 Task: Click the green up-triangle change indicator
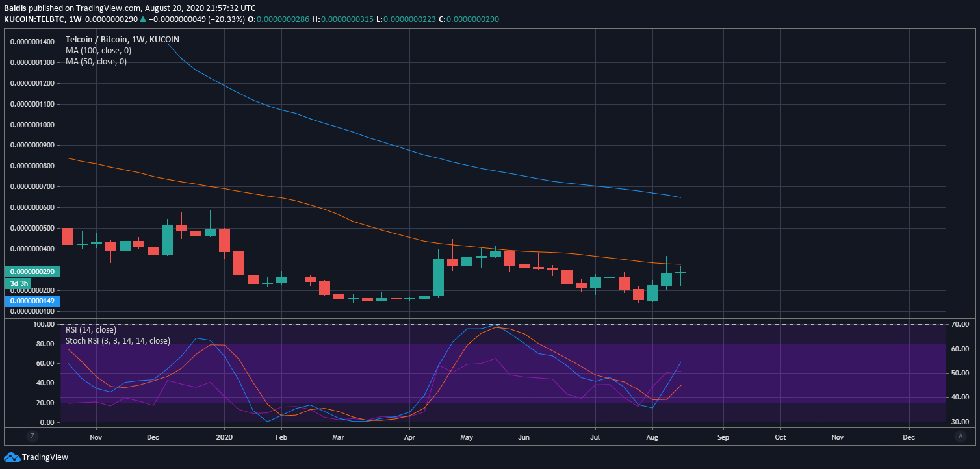click(x=143, y=19)
